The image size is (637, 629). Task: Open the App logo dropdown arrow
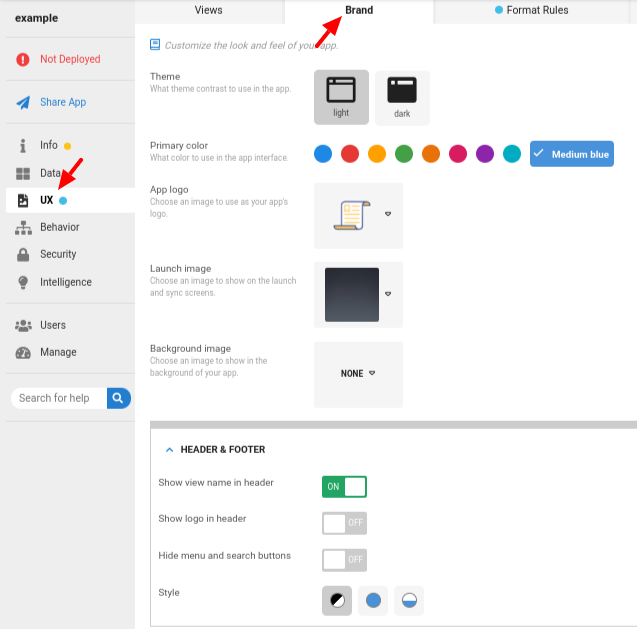click(388, 214)
